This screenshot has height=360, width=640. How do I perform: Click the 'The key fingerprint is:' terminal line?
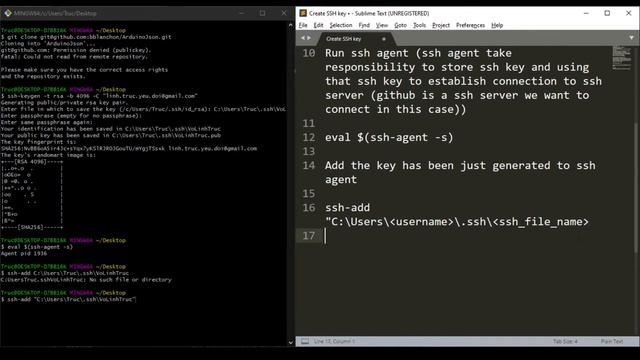click(x=38, y=142)
